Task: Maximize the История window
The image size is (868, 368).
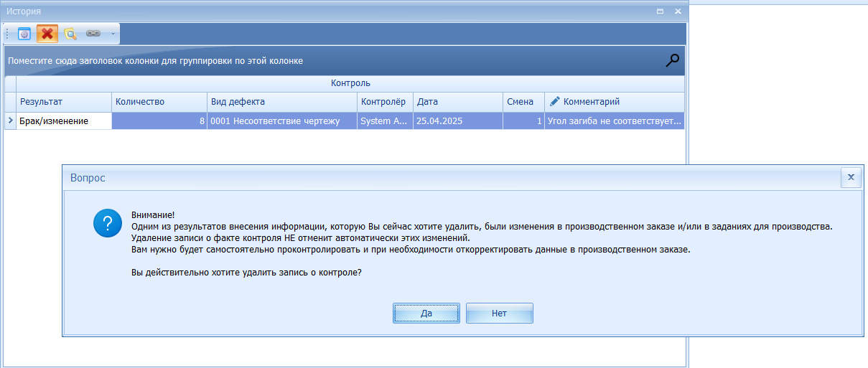Action: pos(661,11)
